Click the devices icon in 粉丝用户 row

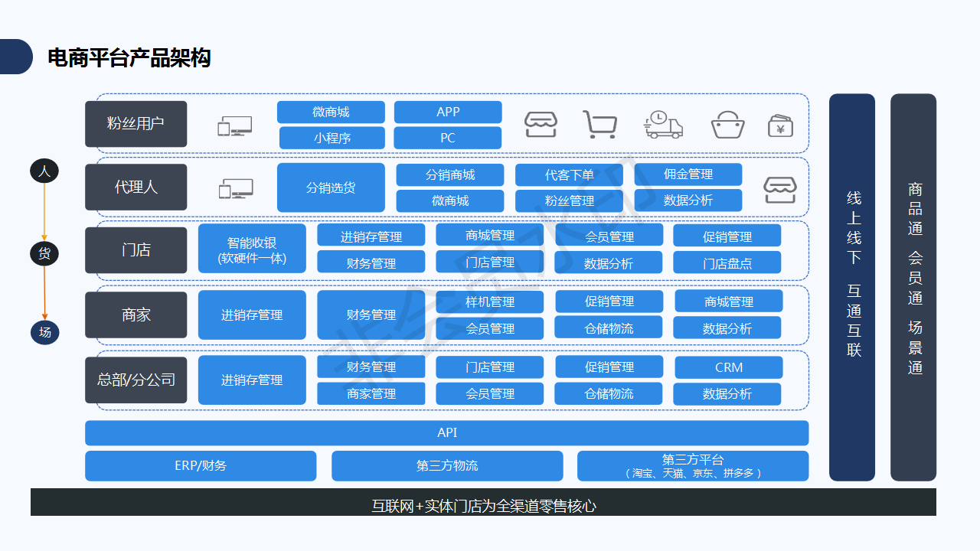[234, 126]
